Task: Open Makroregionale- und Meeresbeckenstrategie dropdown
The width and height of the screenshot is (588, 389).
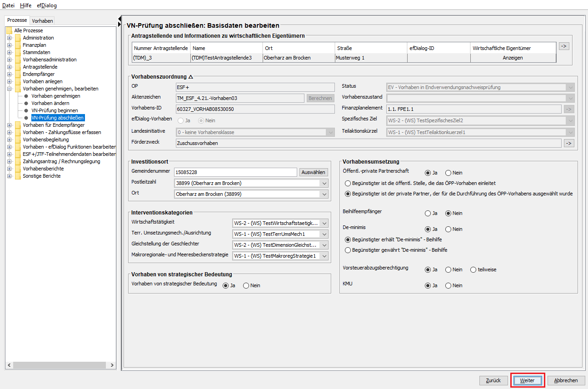Action: coord(324,256)
